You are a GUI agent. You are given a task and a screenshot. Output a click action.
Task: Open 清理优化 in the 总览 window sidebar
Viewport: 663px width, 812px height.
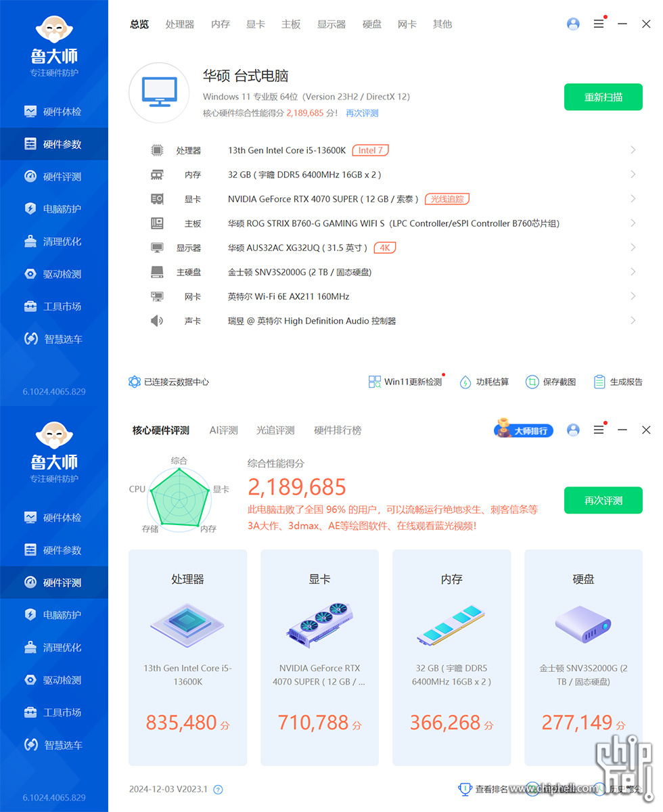click(x=54, y=242)
